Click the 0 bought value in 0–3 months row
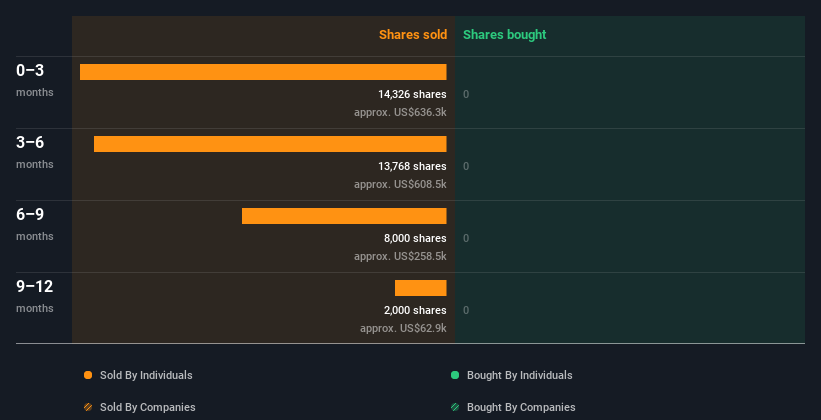Image resolution: width=821 pixels, height=420 pixels. [x=466, y=94]
